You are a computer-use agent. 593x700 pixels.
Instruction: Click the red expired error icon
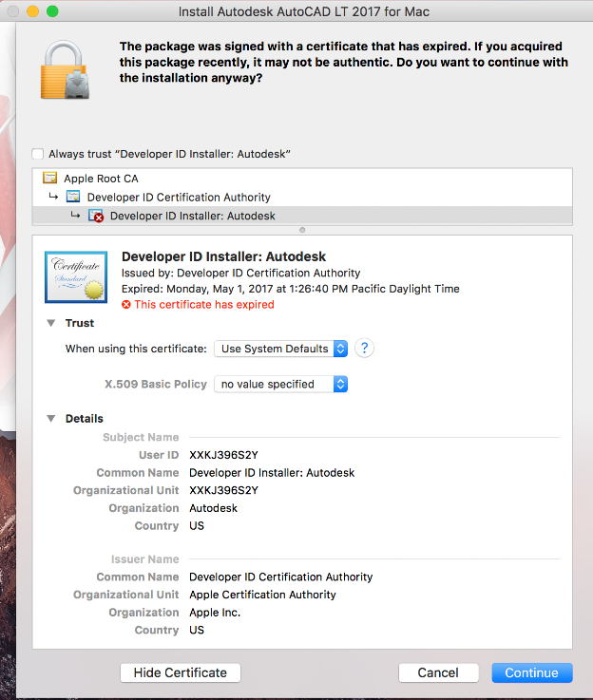tap(126, 305)
